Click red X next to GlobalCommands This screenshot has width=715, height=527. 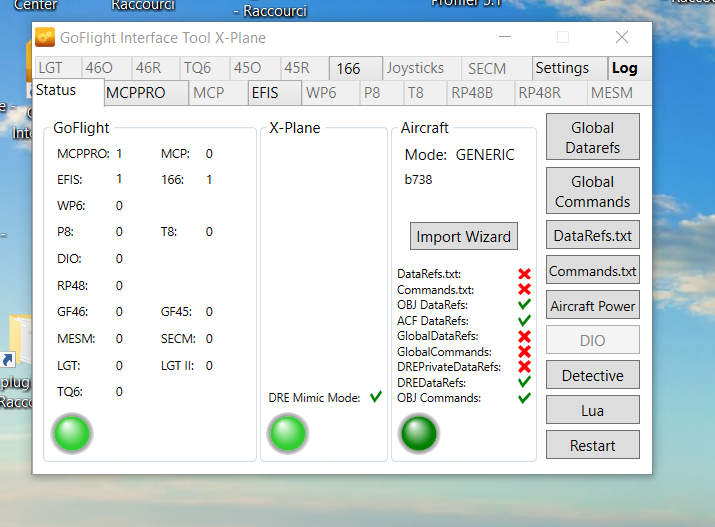[524, 351]
